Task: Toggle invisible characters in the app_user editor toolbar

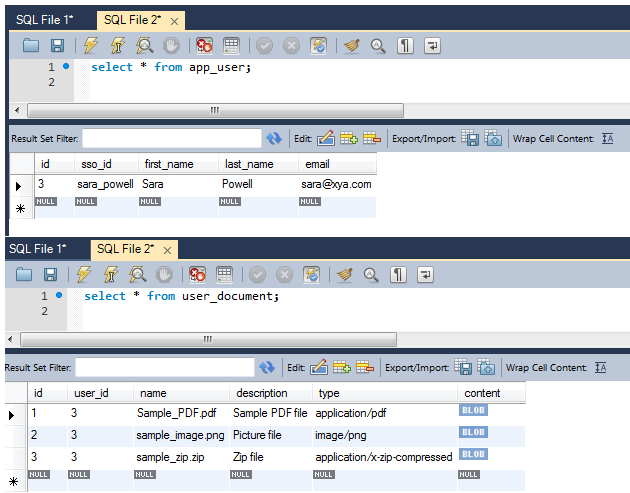Action: [405, 46]
